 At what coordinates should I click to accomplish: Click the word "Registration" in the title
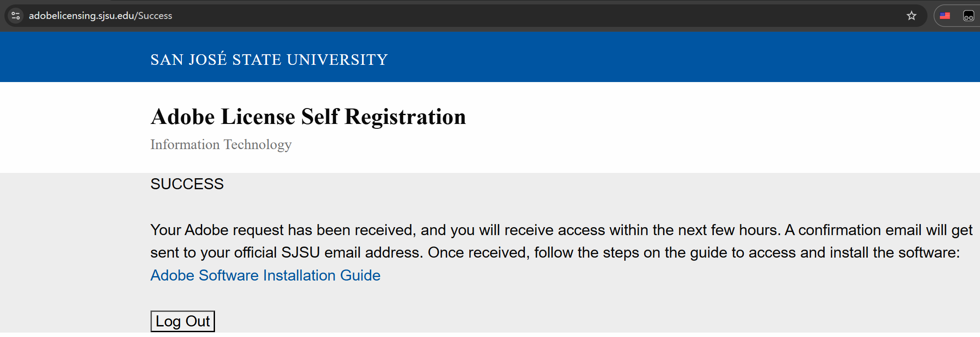[405, 117]
